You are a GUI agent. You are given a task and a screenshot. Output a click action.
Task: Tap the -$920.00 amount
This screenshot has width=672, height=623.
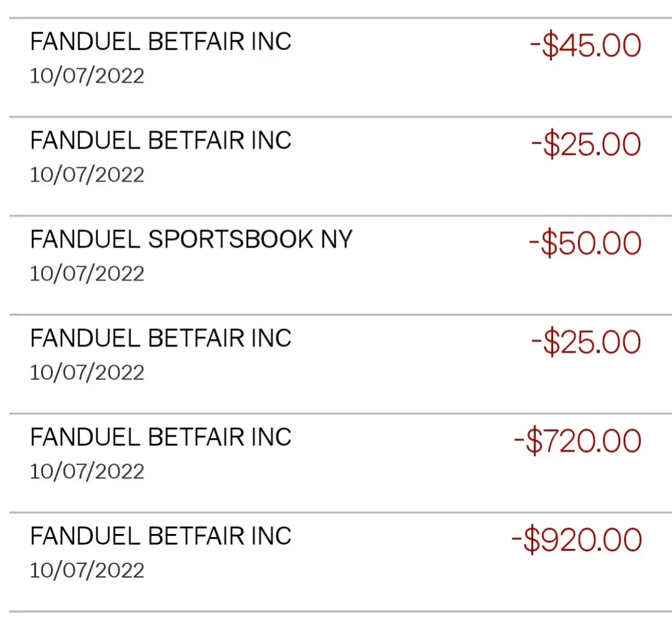coord(577,540)
